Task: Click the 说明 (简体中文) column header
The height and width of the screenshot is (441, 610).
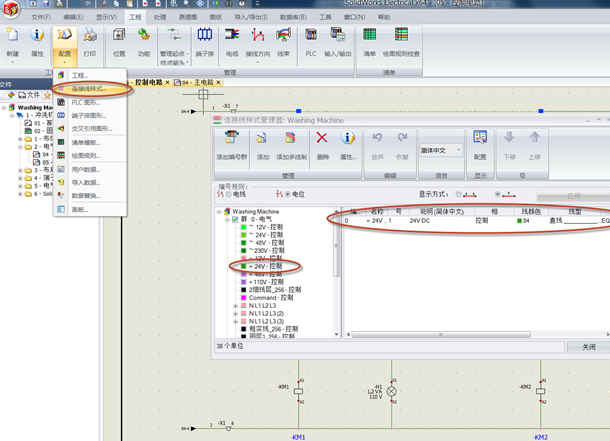Action: [442, 212]
